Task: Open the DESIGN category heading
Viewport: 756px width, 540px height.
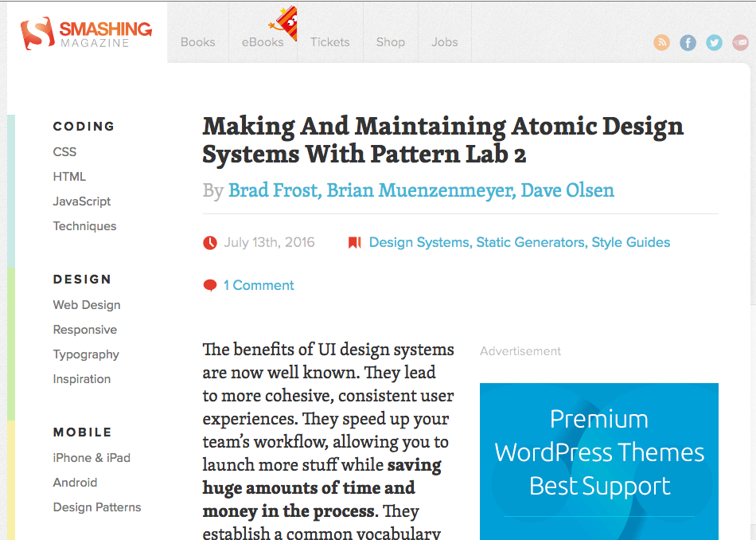Action: pyautogui.click(x=82, y=280)
